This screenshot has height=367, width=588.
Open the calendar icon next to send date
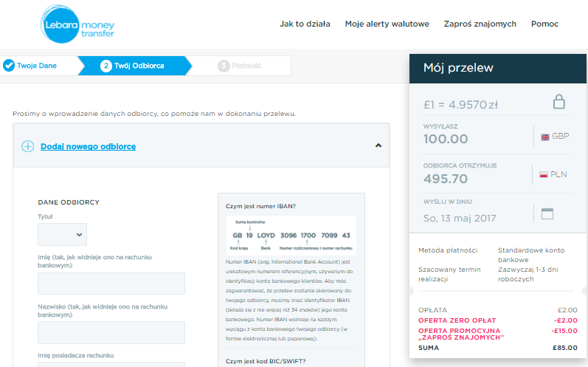547,213
